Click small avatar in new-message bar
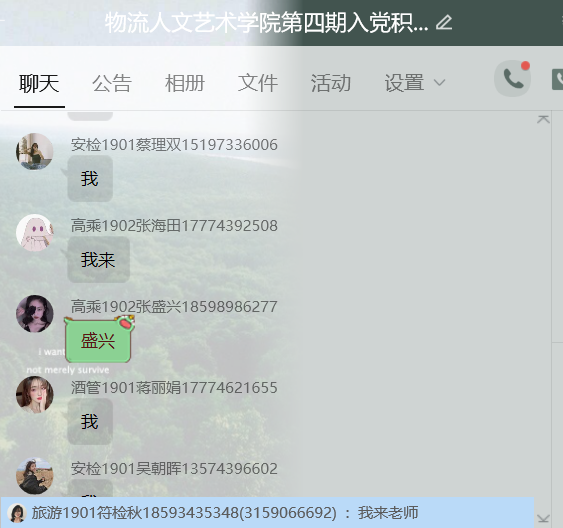The width and height of the screenshot is (563, 528). [x=17, y=513]
